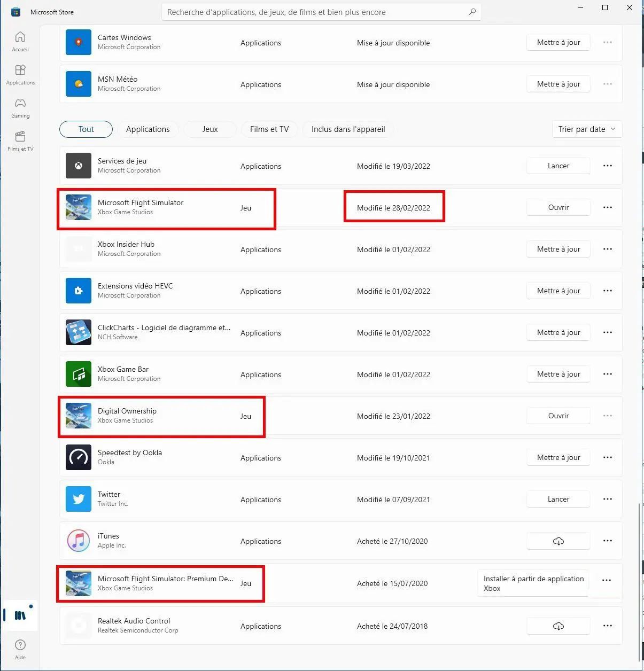Launch Services de jeu with Lancer
644x671 pixels.
click(558, 166)
